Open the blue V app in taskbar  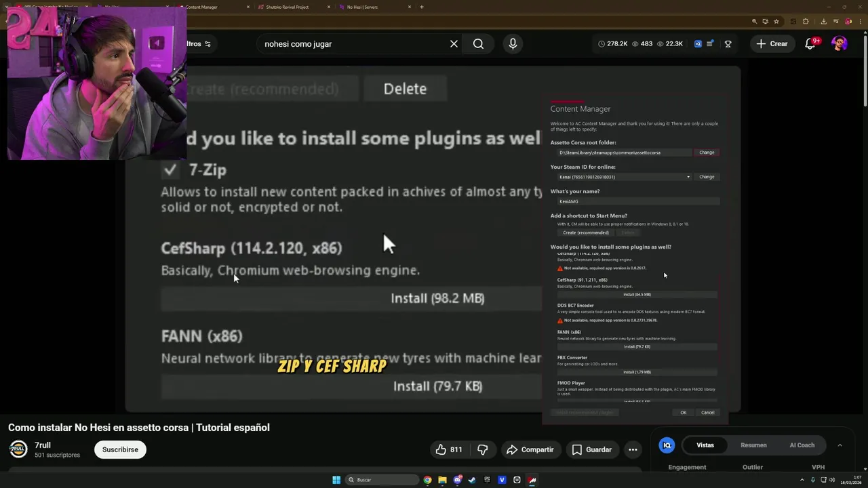pyautogui.click(x=502, y=480)
